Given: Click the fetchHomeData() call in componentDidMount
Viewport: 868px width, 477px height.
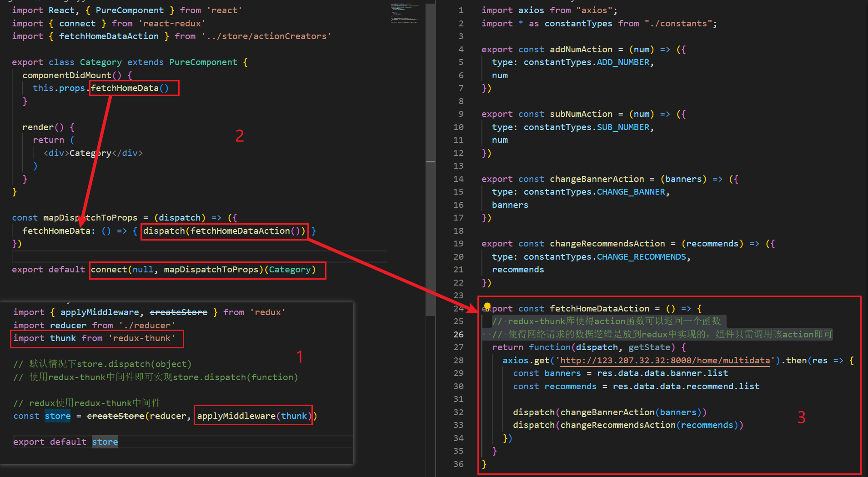Looking at the screenshot, I should [130, 88].
